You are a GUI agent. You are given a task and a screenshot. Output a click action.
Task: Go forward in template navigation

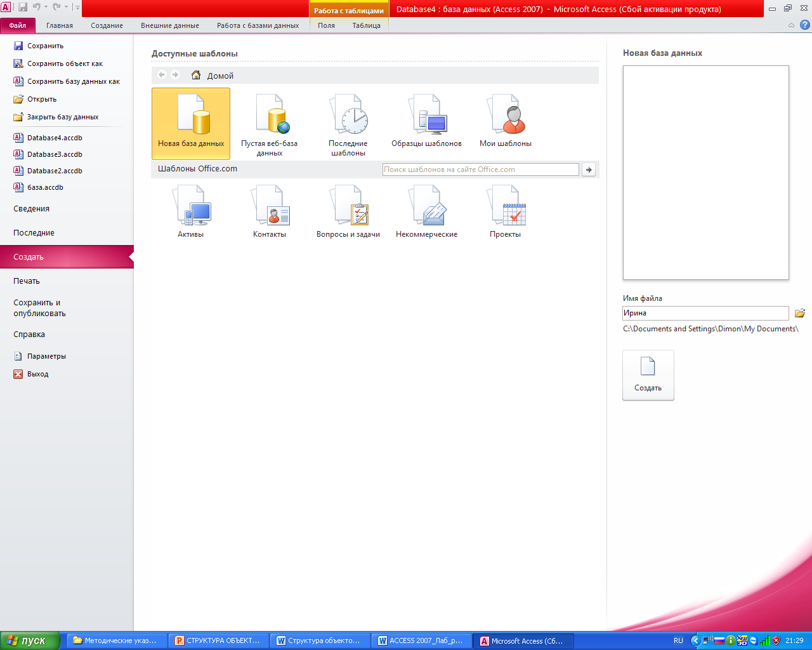pos(176,75)
